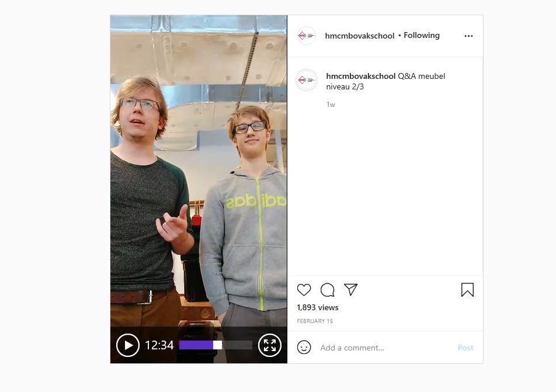
Task: Open comments via speech bubble icon
Action: (x=327, y=290)
